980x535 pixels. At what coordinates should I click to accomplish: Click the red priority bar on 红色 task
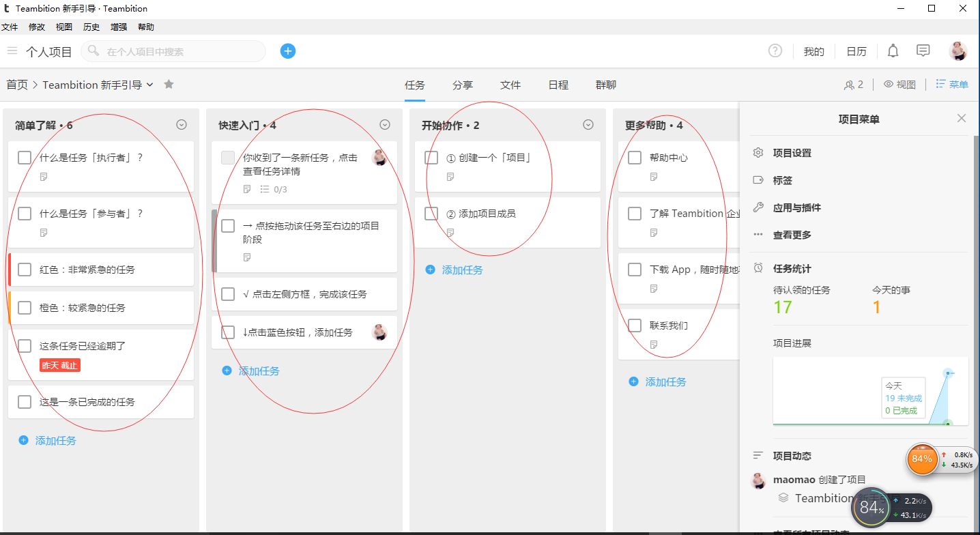click(10, 269)
